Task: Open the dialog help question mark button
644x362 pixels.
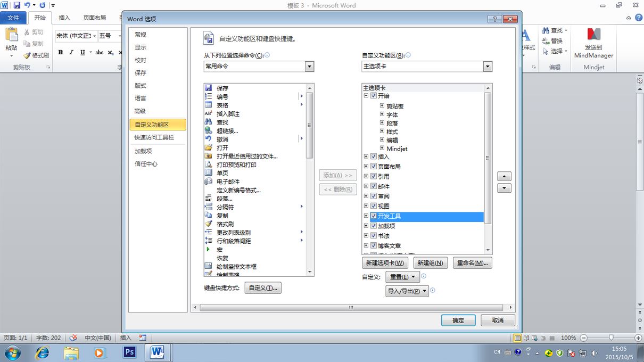Action: point(494,19)
